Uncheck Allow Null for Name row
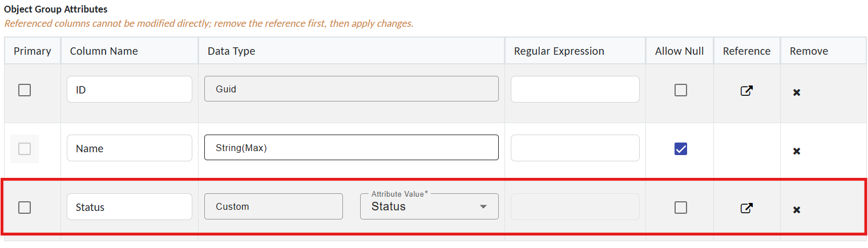Screen dimensions: 868x248 coord(680,149)
